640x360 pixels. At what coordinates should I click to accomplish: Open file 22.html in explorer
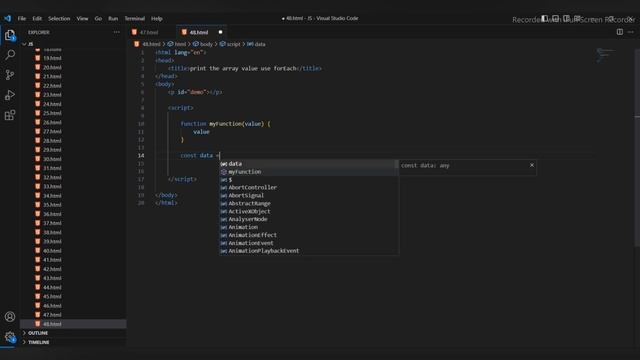click(x=52, y=86)
